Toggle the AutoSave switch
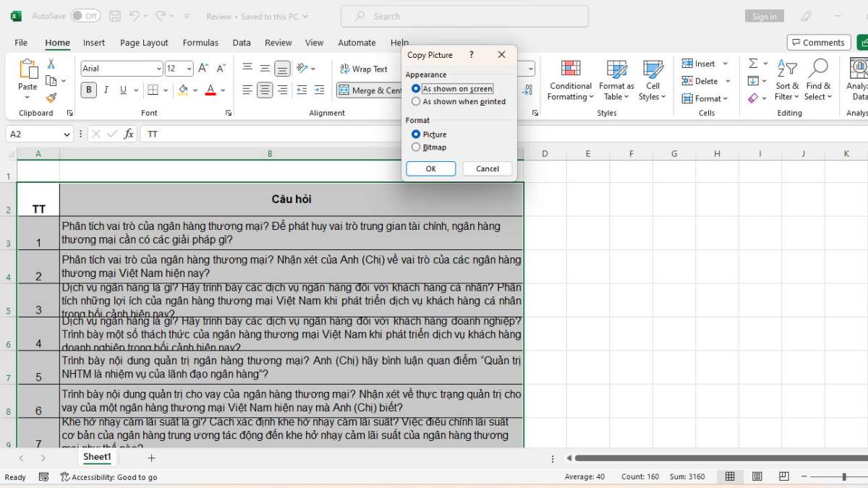Screen dimensions: 868x488 tap(86, 16)
